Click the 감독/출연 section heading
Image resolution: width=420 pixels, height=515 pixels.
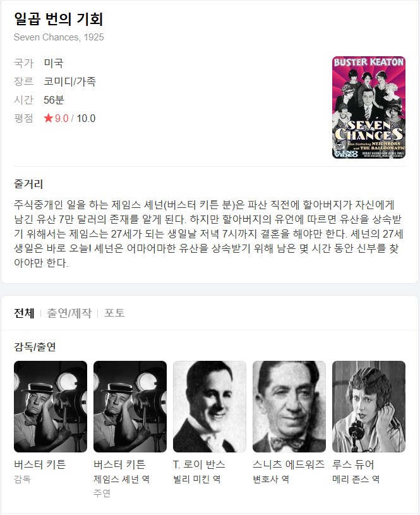click(x=35, y=347)
